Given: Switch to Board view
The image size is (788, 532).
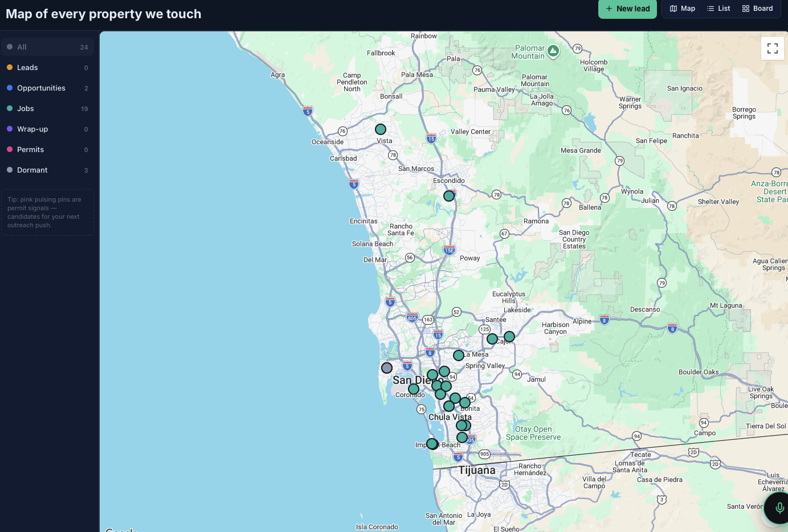Looking at the screenshot, I should click(x=757, y=9).
